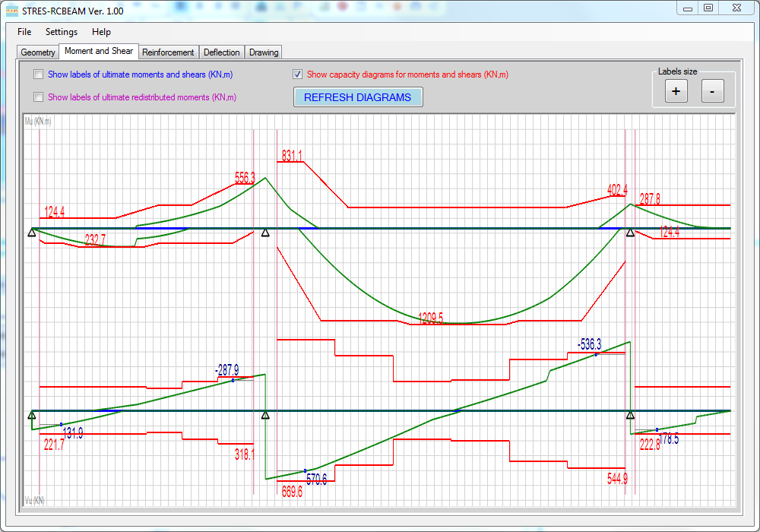
Task: Click the 232.7 moment label
Action: tap(95, 240)
